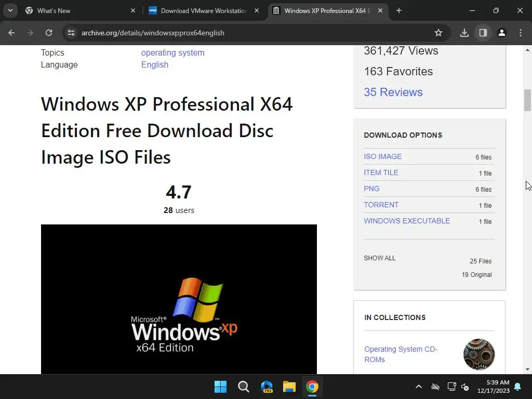Screen dimensions: 532x399
Task: Click the OneDrive cloud tray icon
Action: tap(435, 387)
